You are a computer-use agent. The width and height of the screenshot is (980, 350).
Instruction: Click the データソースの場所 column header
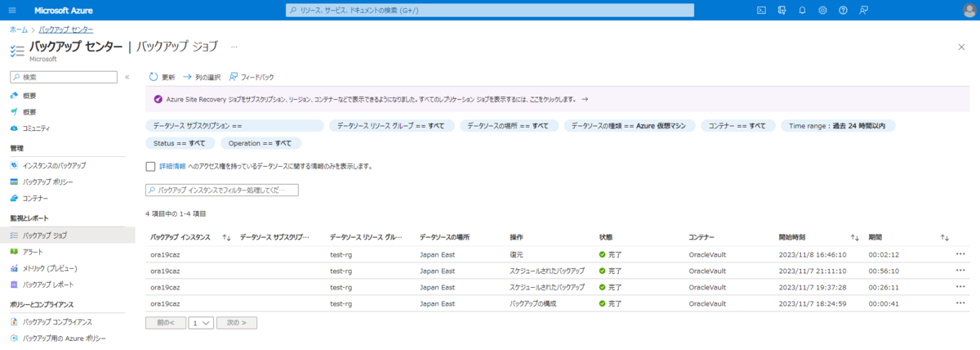click(444, 237)
